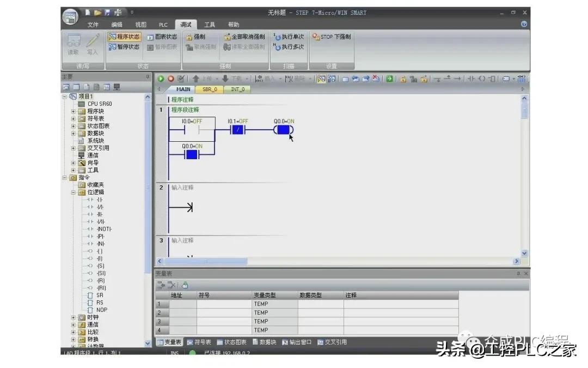588x368 pixels.
Task: Expand the 程序块 tree node
Action: pos(73,111)
